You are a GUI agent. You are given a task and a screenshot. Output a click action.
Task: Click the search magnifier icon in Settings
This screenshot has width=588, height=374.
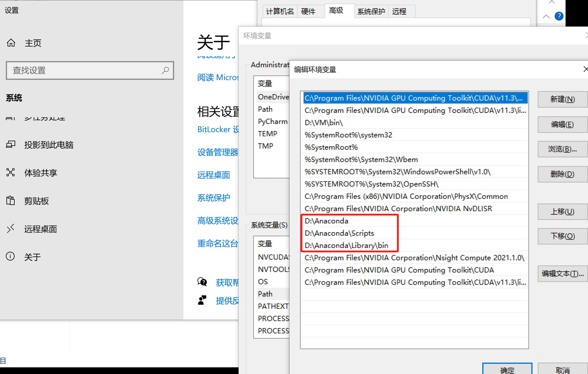click(x=165, y=70)
